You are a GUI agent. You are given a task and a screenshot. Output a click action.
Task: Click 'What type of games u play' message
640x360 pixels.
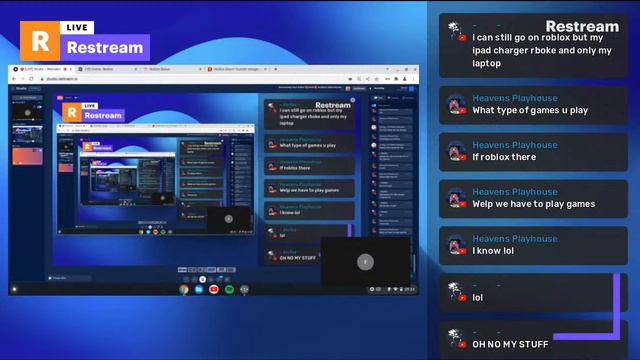tap(533, 105)
